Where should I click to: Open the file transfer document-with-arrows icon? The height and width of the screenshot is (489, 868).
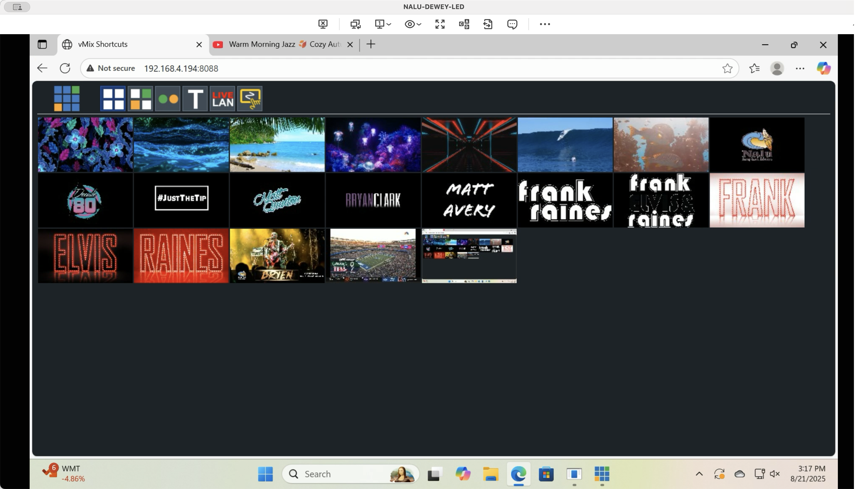click(488, 24)
